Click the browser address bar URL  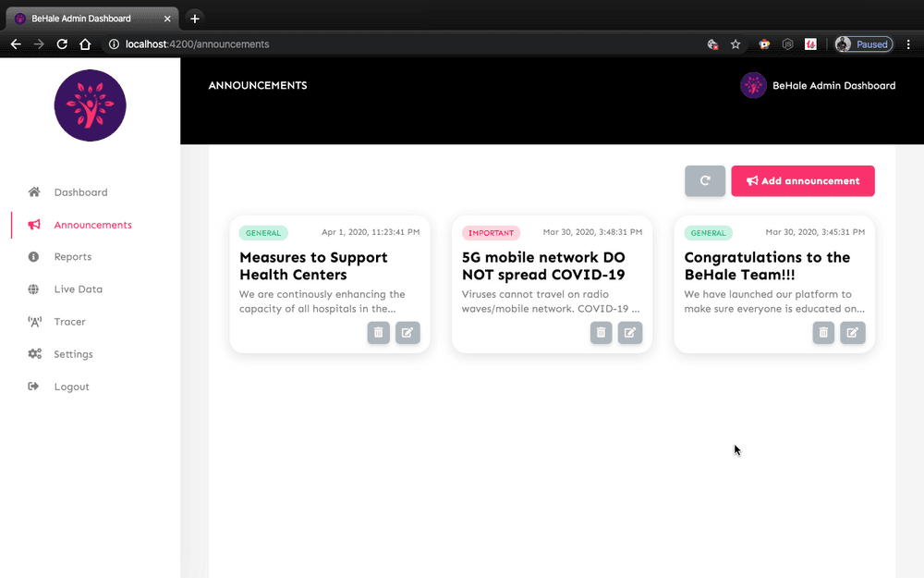coord(198,43)
